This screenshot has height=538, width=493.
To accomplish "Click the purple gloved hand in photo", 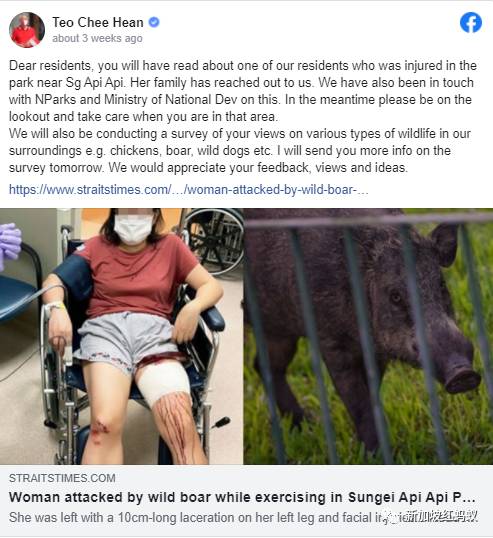I will [10, 242].
